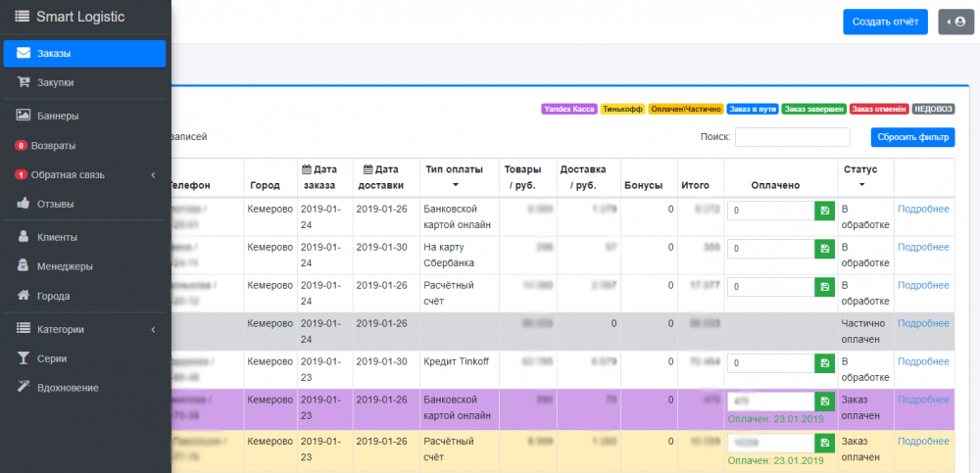Screen dimensions: 980x473
Task: Click the green save icon in first row
Action: click(x=823, y=211)
